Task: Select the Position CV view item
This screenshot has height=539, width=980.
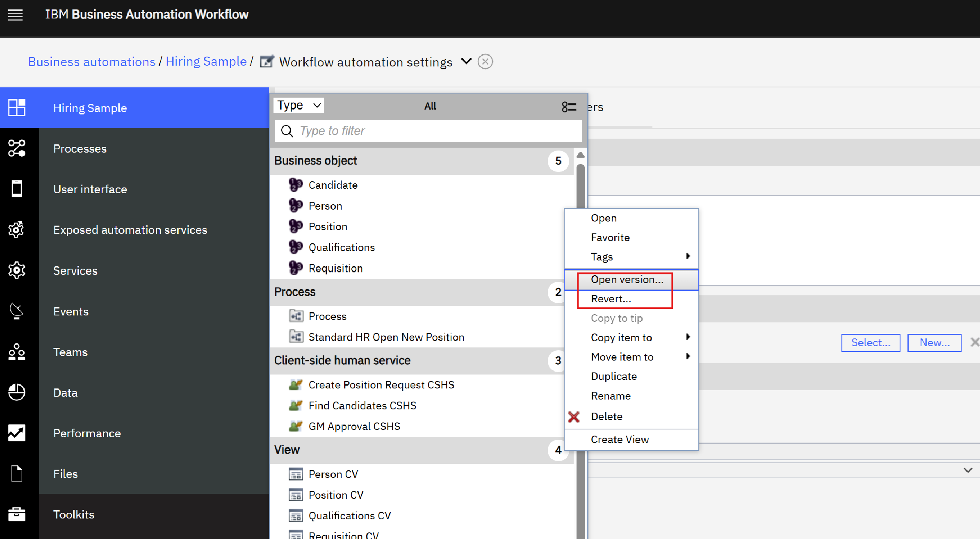Action: (336, 495)
